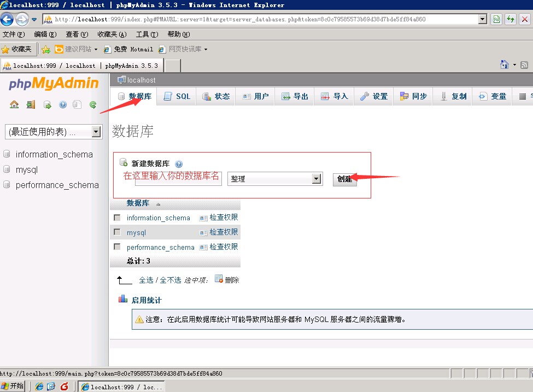
Task: Add page to favorites bar star icon
Action: pyautogui.click(x=46, y=50)
